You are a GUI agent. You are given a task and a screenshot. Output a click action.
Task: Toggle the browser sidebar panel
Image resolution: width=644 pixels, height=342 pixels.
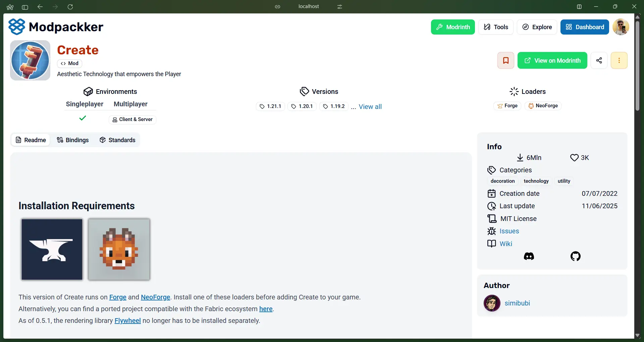pyautogui.click(x=25, y=7)
